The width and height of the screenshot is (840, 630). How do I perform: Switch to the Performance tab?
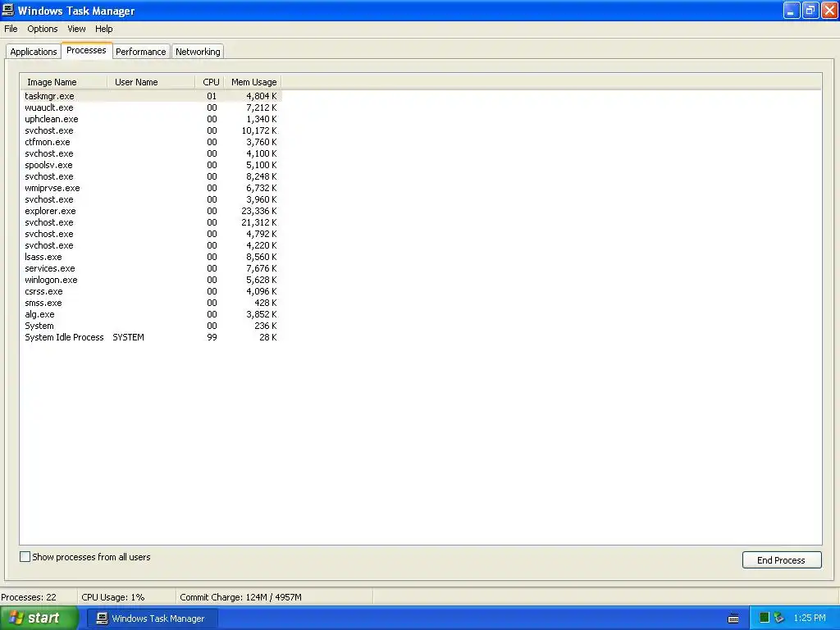[x=141, y=52]
